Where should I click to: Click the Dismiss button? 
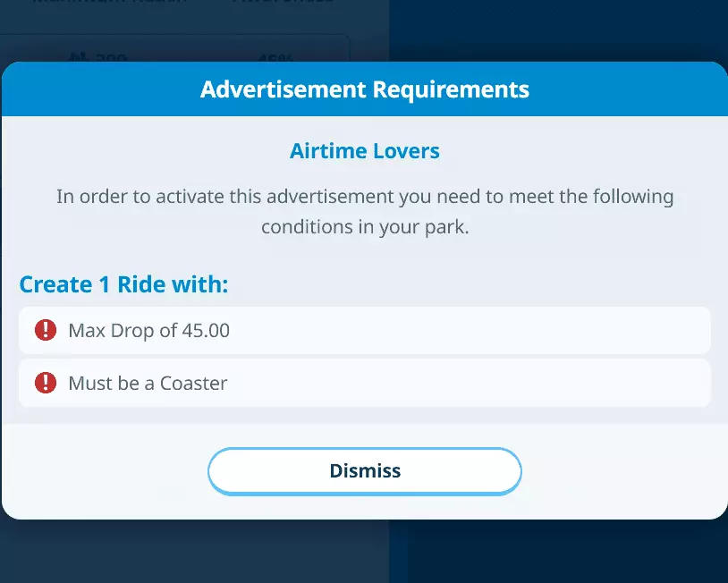(x=364, y=471)
